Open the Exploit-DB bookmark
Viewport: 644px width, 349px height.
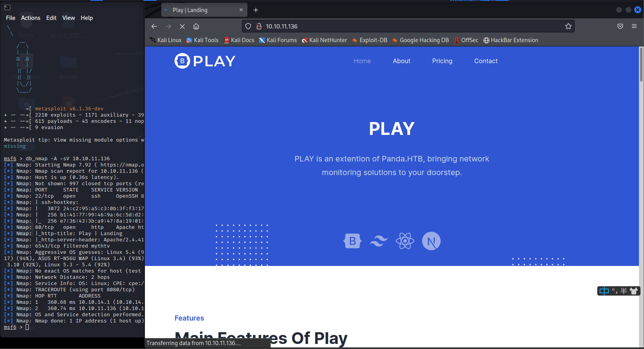tap(369, 40)
